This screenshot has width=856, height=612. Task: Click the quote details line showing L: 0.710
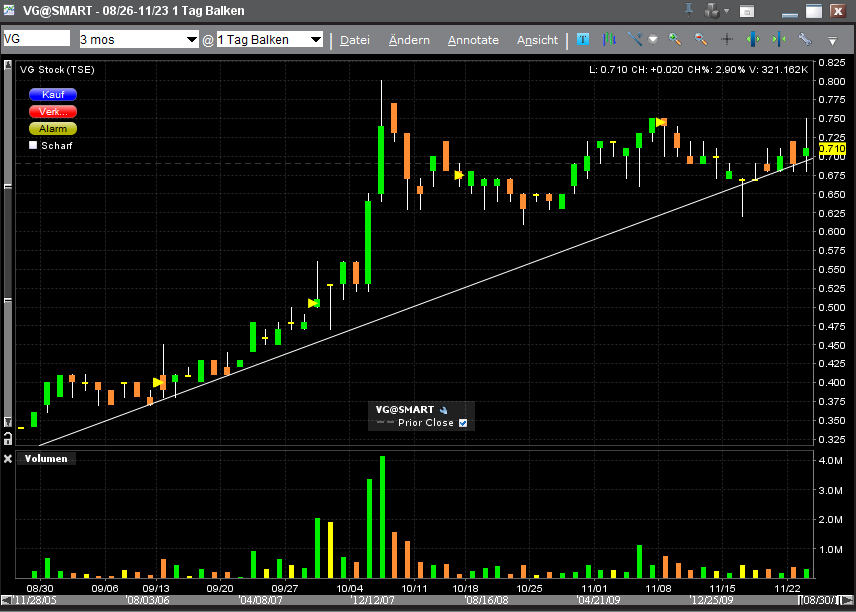698,69
